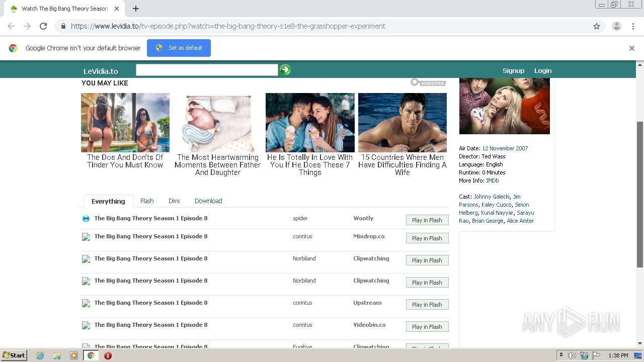Screen dimensions: 644x362
Task: Click '15 Countries Where Men' caption
Action: pos(403,165)
